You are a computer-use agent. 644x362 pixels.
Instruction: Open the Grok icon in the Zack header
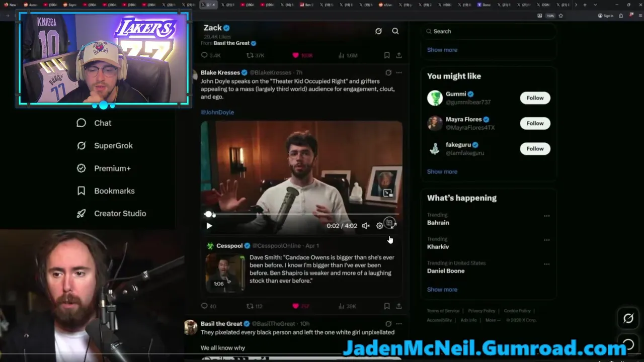(378, 31)
